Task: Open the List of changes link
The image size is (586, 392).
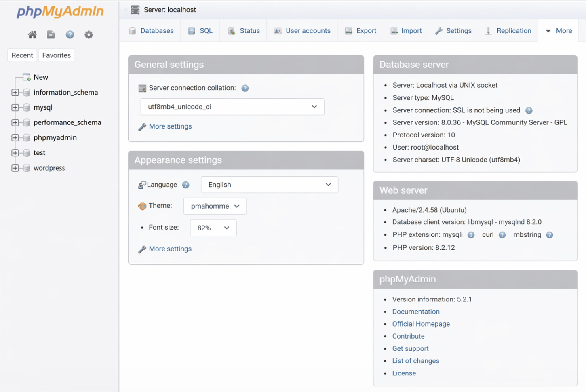Action: tap(415, 360)
